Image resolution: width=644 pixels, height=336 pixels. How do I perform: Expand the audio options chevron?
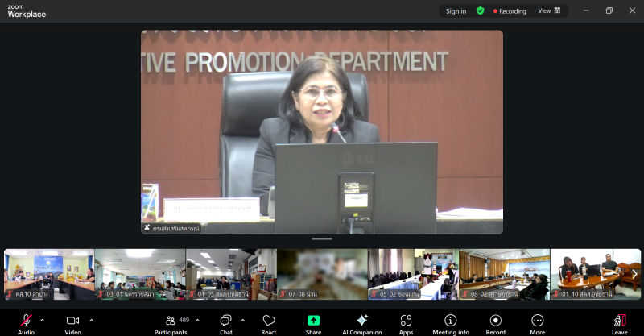click(42, 320)
